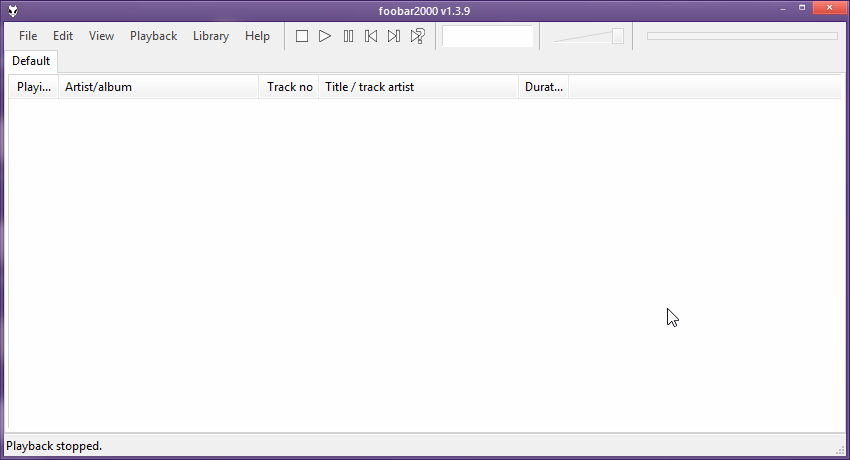Open the Edit menu

pyautogui.click(x=63, y=36)
